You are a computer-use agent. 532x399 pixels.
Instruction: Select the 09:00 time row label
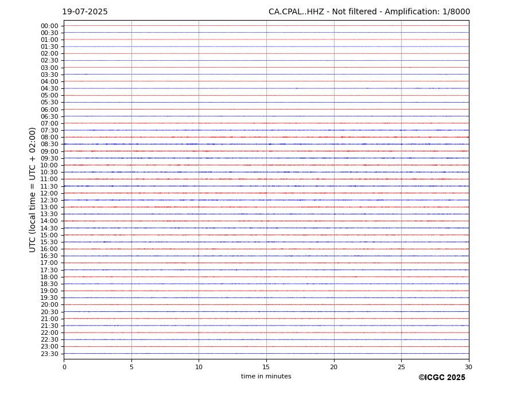49,151
